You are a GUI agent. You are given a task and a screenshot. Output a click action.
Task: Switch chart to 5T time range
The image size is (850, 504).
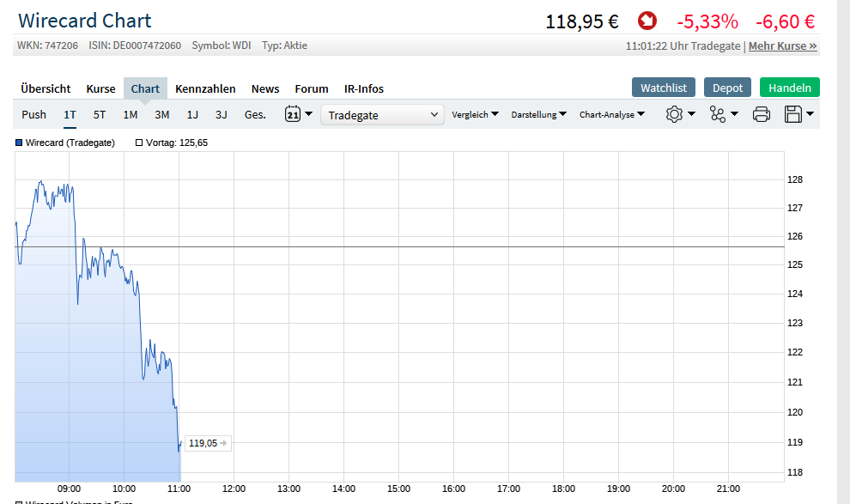click(100, 114)
